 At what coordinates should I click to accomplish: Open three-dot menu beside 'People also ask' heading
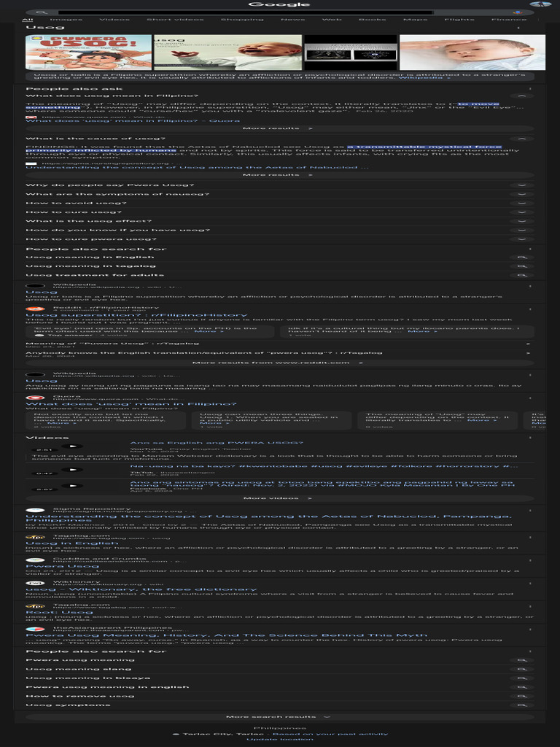(530, 89)
